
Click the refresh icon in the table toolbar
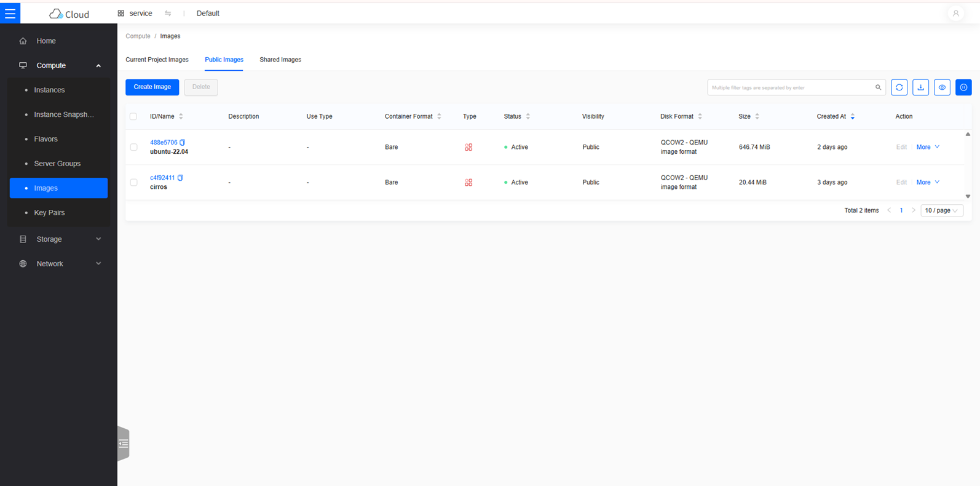tap(899, 87)
